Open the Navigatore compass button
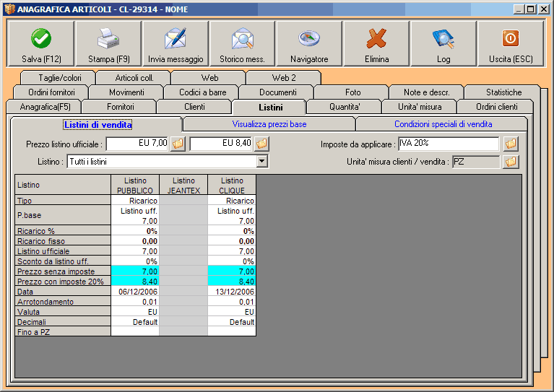554x392 pixels. click(309, 43)
